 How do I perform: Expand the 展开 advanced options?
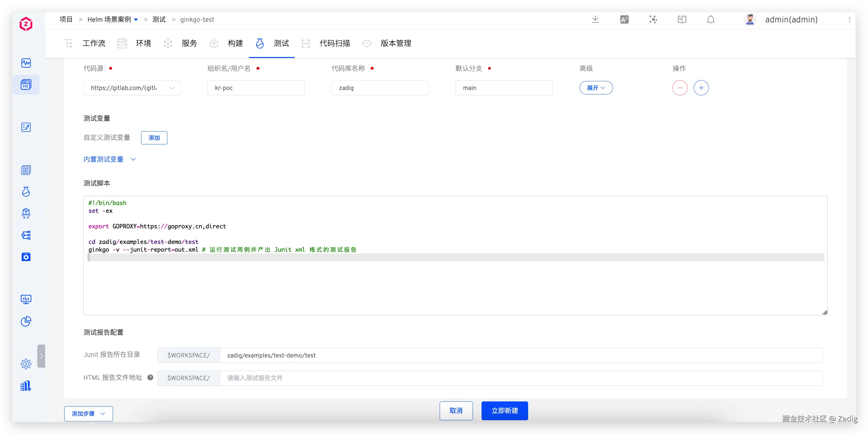(596, 88)
